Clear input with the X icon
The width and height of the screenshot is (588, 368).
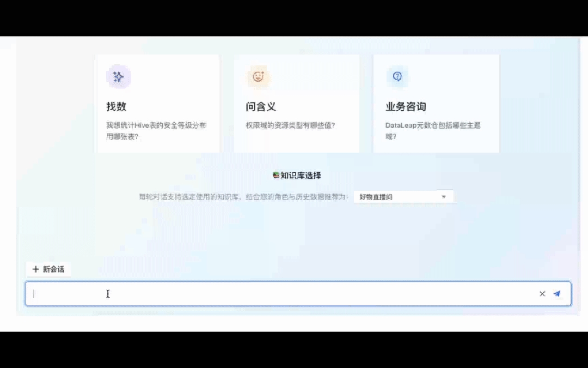click(542, 294)
